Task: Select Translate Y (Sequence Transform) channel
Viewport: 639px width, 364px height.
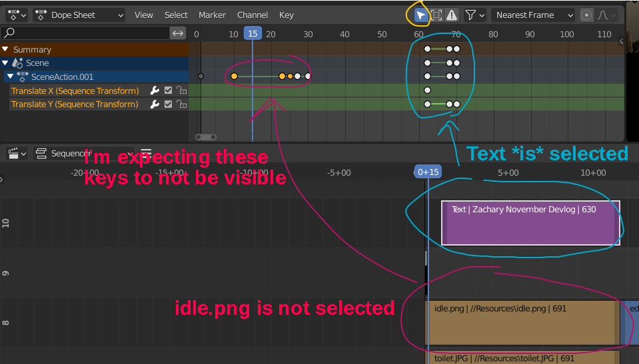Action: [x=75, y=104]
